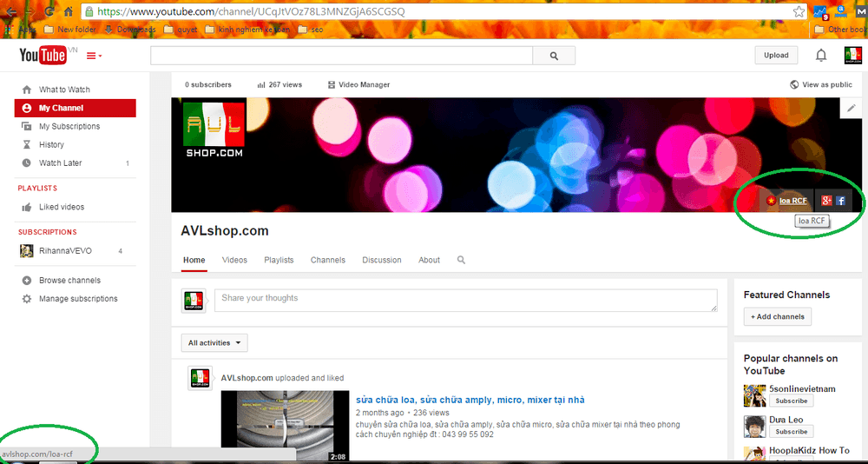Focus the YouTube search box

(x=341, y=56)
